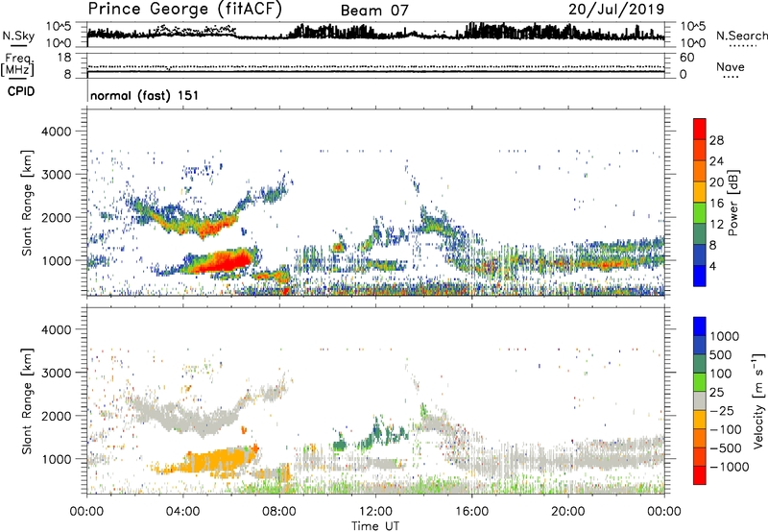The image size is (768, 532).
Task: Pick the light green segment of Power color bar
Action: 700,213
